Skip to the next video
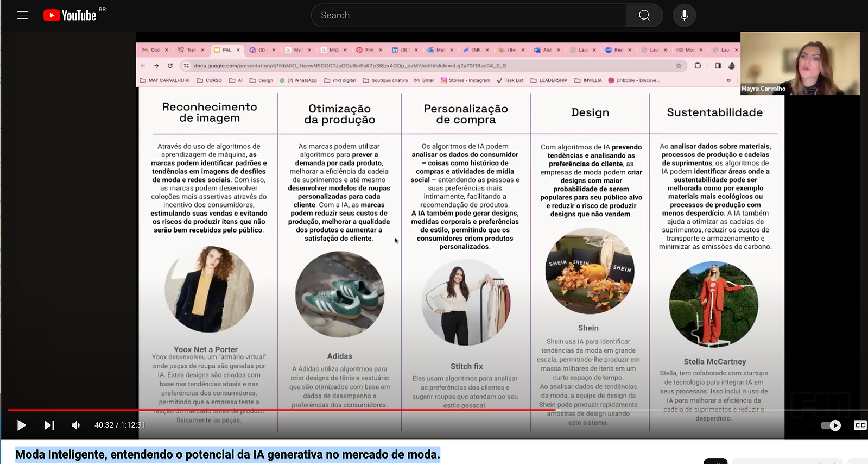The height and width of the screenshot is (464, 868). tap(49, 425)
